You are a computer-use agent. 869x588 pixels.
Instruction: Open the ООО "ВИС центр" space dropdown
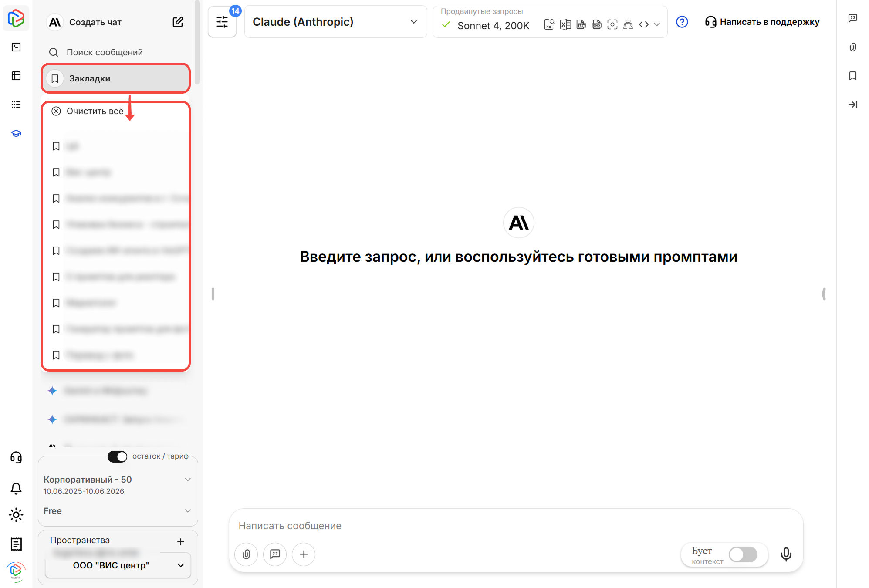tap(118, 565)
